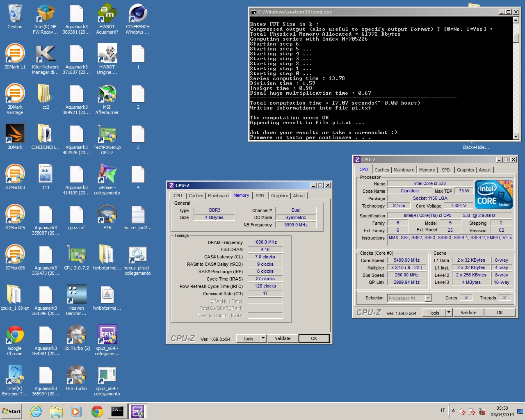Click the IT language indicator in tray
525x420 pixels.
tap(443, 411)
